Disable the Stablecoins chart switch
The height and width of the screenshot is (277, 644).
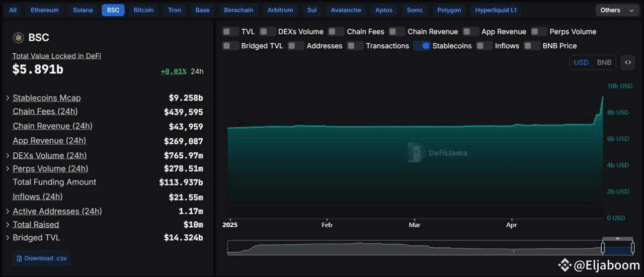pyautogui.click(x=422, y=46)
